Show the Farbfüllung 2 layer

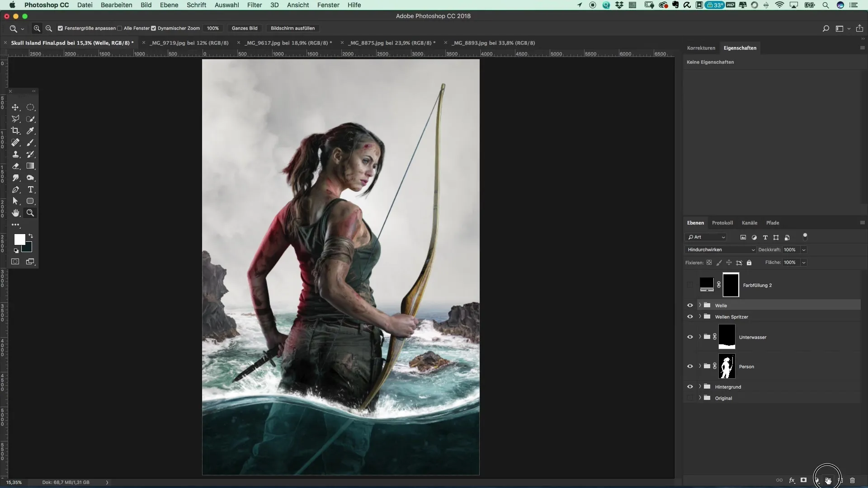click(690, 285)
